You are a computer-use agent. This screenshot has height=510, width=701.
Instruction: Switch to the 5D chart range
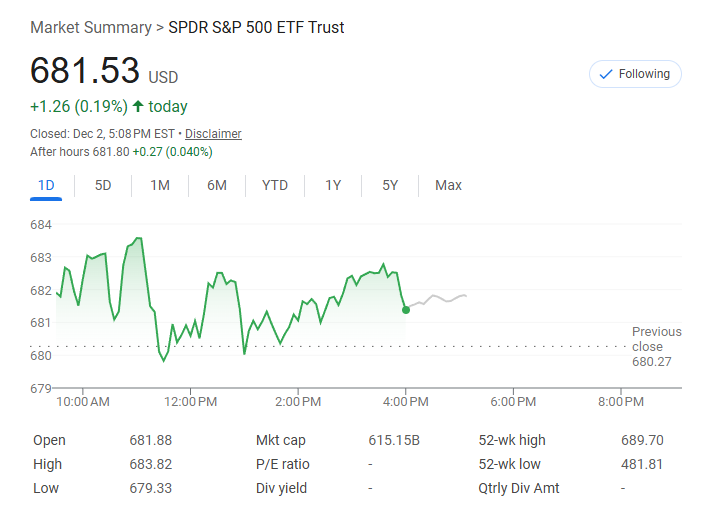pos(103,185)
